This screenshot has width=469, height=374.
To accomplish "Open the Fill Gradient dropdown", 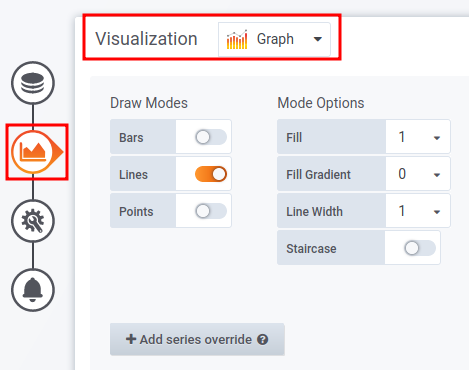I will [418, 174].
